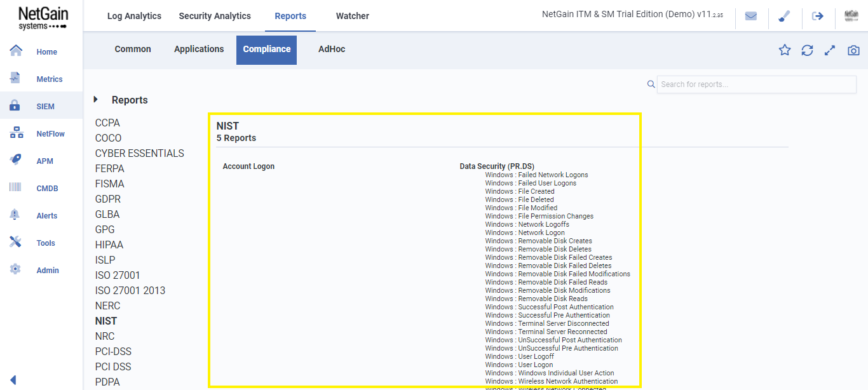The height and width of the screenshot is (390, 868).
Task: Select PCI-DSS with hyphen category
Action: [113, 351]
